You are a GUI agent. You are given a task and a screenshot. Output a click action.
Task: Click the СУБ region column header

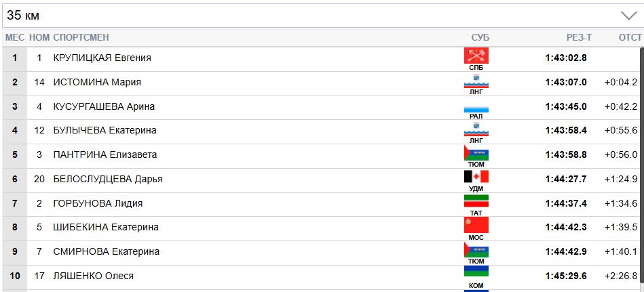480,37
